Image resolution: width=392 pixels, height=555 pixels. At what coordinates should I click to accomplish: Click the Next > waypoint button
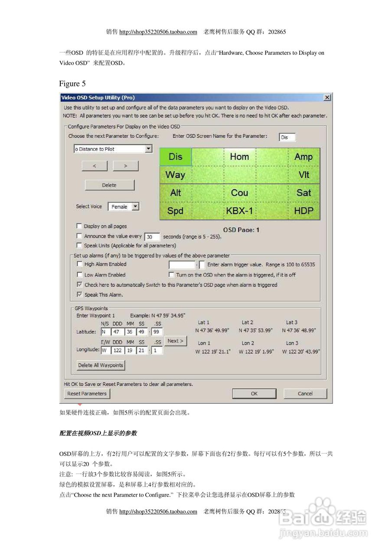click(x=176, y=341)
